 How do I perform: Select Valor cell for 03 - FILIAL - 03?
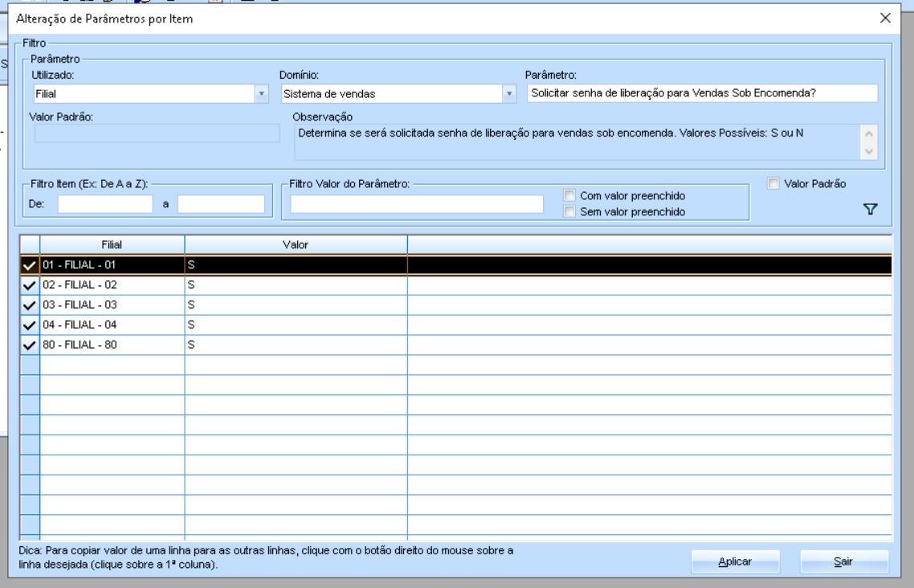pyautogui.click(x=295, y=305)
